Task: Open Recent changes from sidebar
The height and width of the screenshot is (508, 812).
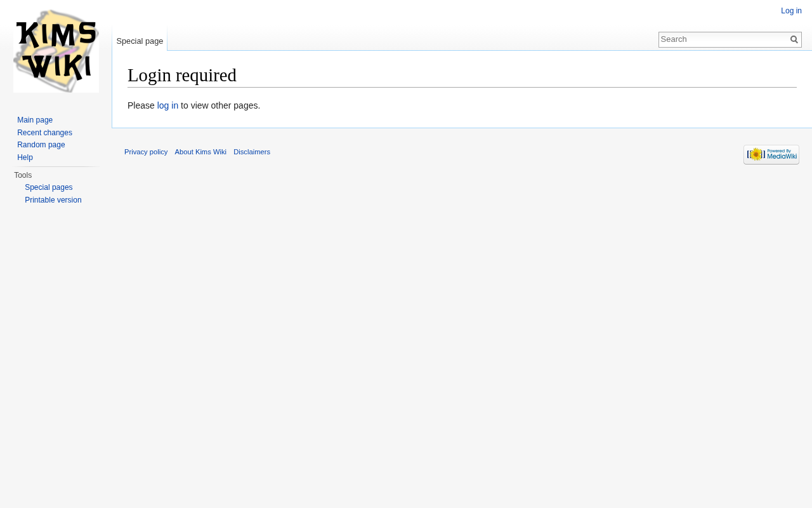Action: coord(44,133)
